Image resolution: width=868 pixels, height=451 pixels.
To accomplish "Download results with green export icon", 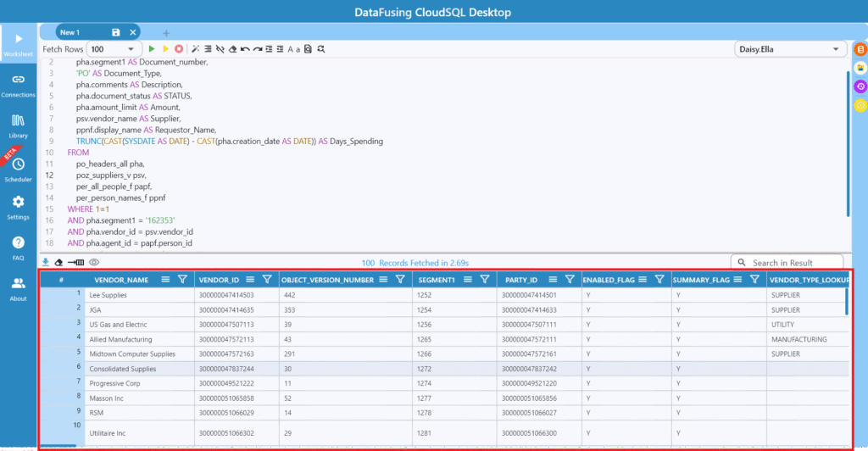I will pyautogui.click(x=46, y=262).
